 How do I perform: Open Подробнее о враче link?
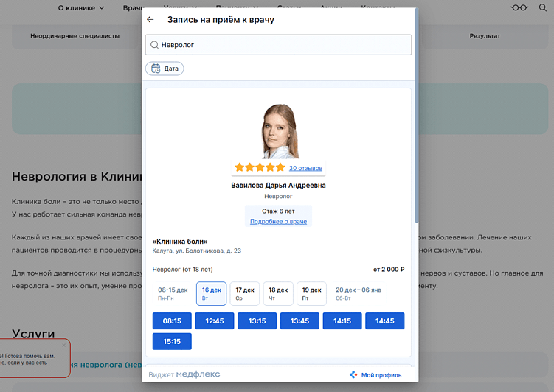pos(278,221)
